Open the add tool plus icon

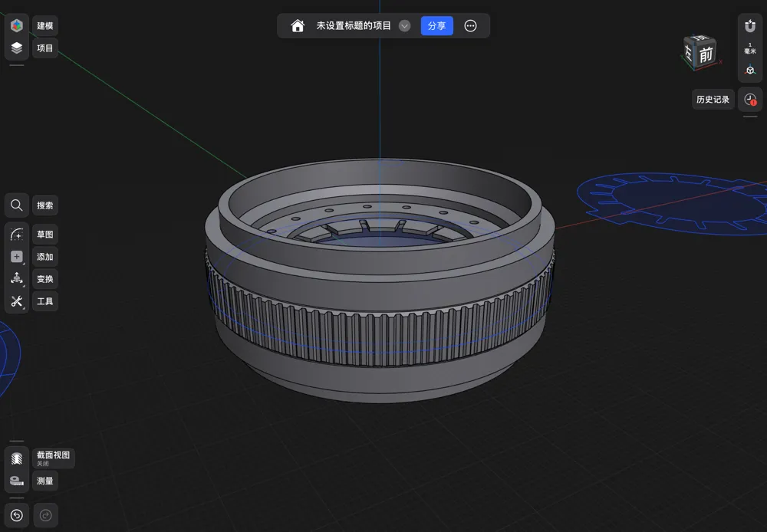pyautogui.click(x=17, y=257)
